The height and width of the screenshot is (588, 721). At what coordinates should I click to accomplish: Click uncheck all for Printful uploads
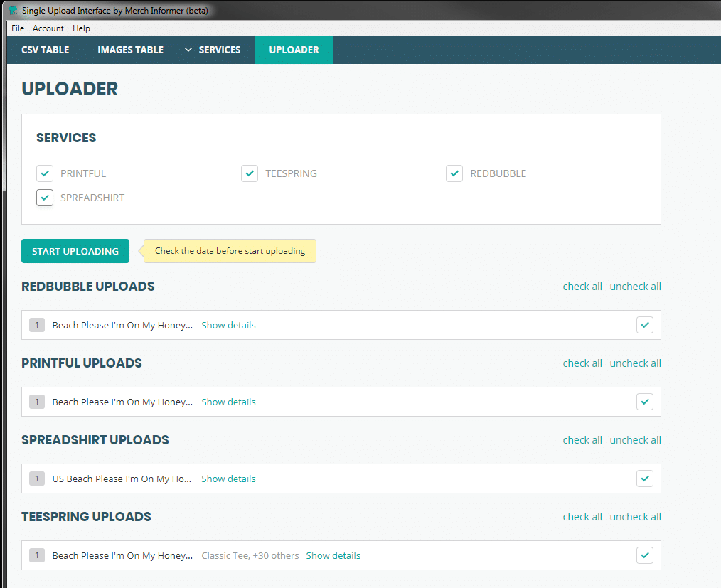click(636, 363)
